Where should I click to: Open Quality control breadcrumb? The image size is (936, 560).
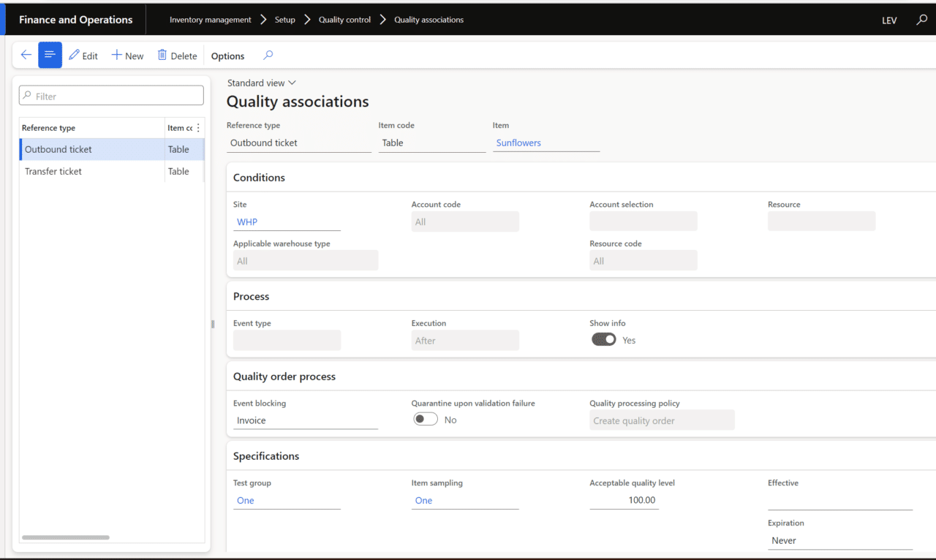coord(344,20)
